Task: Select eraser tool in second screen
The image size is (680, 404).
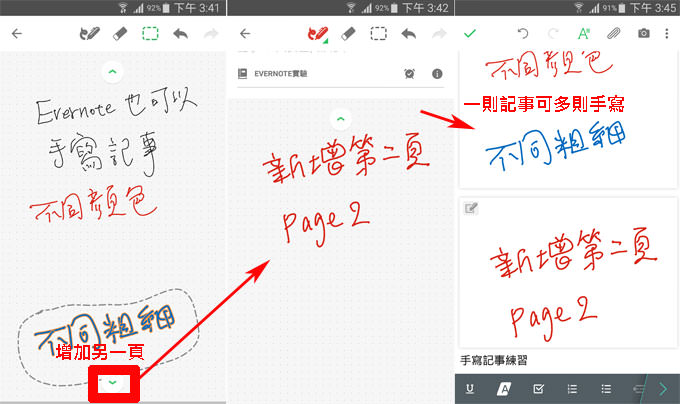Action: (348, 34)
